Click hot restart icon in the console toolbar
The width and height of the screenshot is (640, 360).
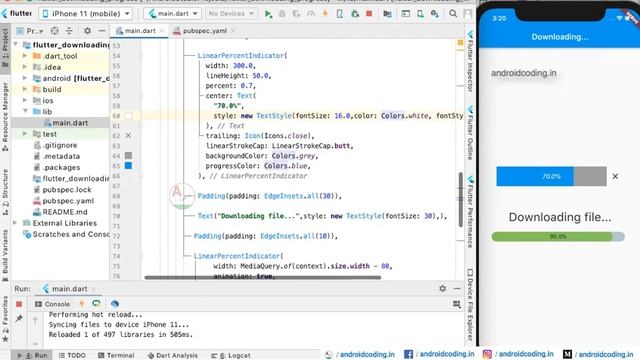tap(96, 304)
